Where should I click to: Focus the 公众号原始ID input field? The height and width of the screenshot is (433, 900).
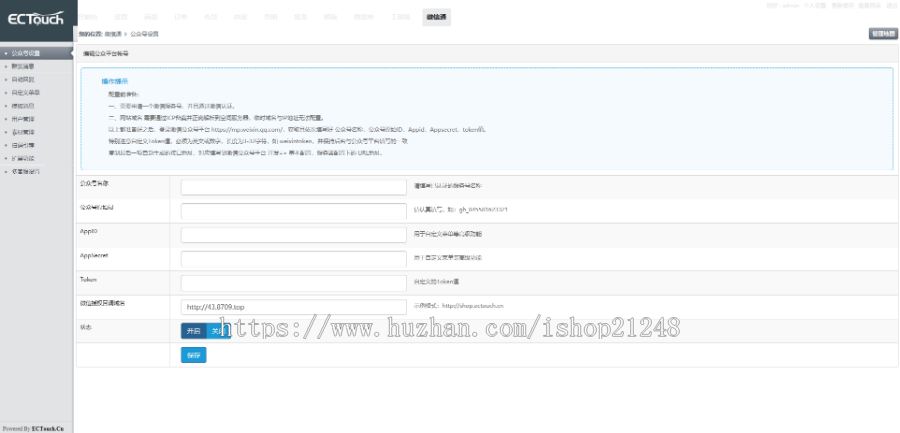(x=293, y=211)
